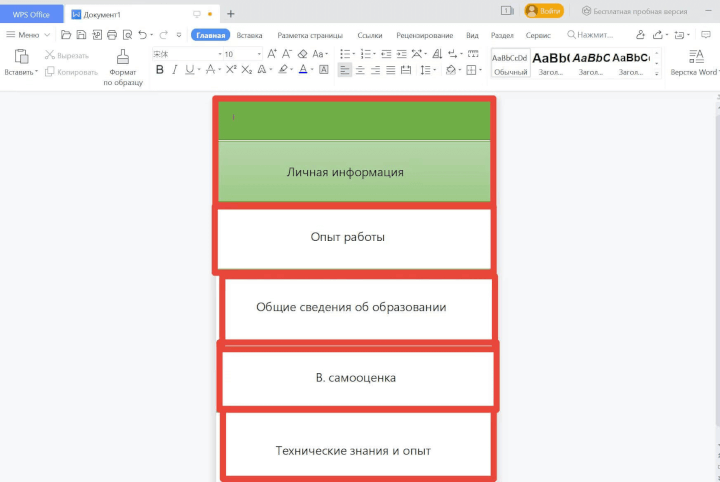
Task: Switch to Разметка страницы tab
Action: tap(310, 35)
